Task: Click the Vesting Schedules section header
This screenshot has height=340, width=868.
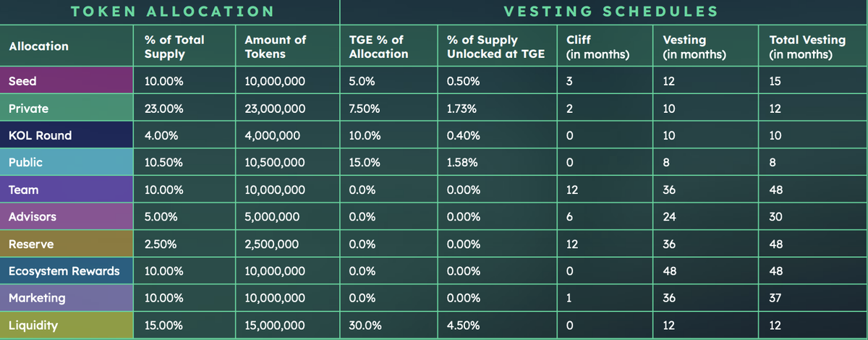Action: 610,12
